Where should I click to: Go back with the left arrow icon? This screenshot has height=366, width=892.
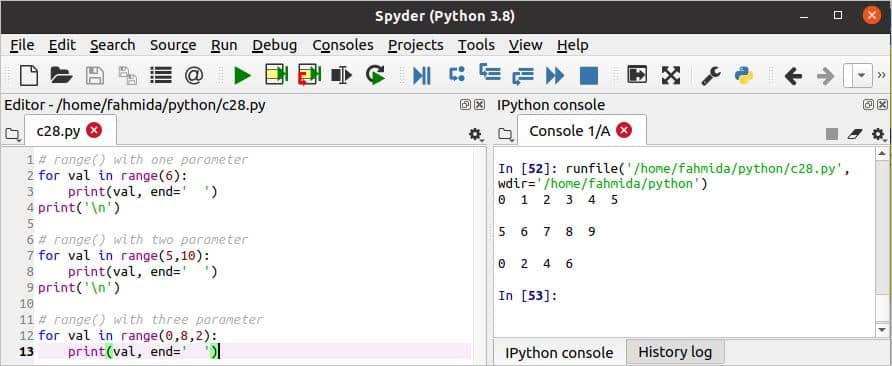[x=793, y=75]
